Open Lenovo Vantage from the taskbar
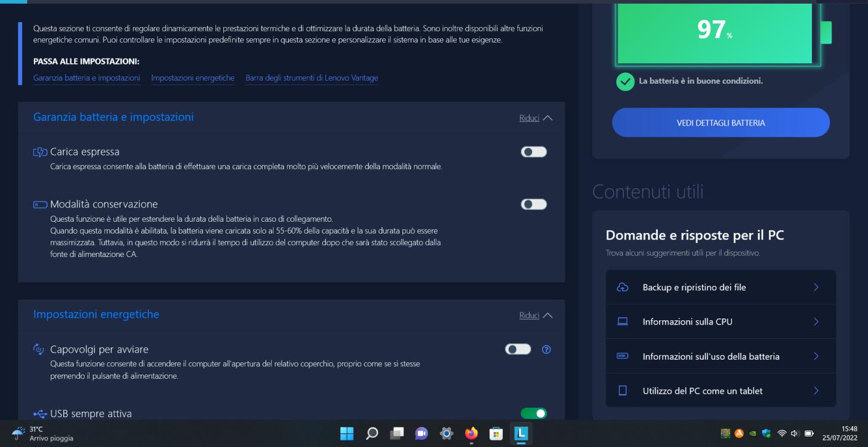Screen dimensions: 868x447 (521, 434)
